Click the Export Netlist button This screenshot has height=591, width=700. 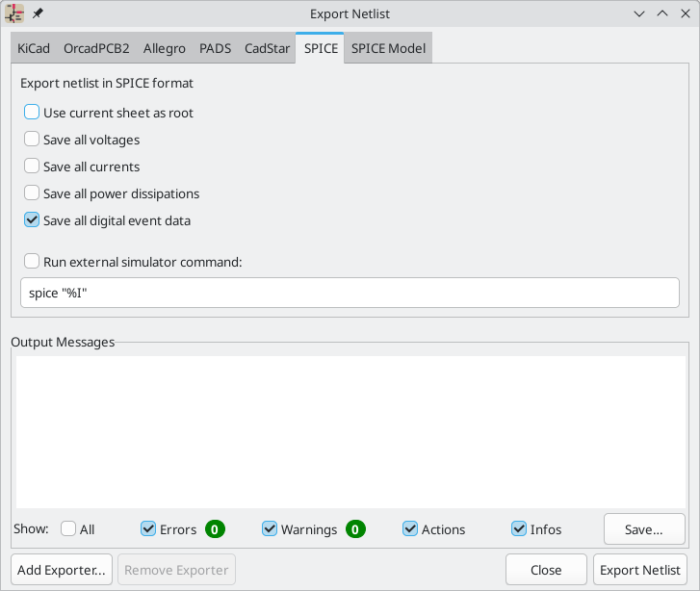click(641, 570)
